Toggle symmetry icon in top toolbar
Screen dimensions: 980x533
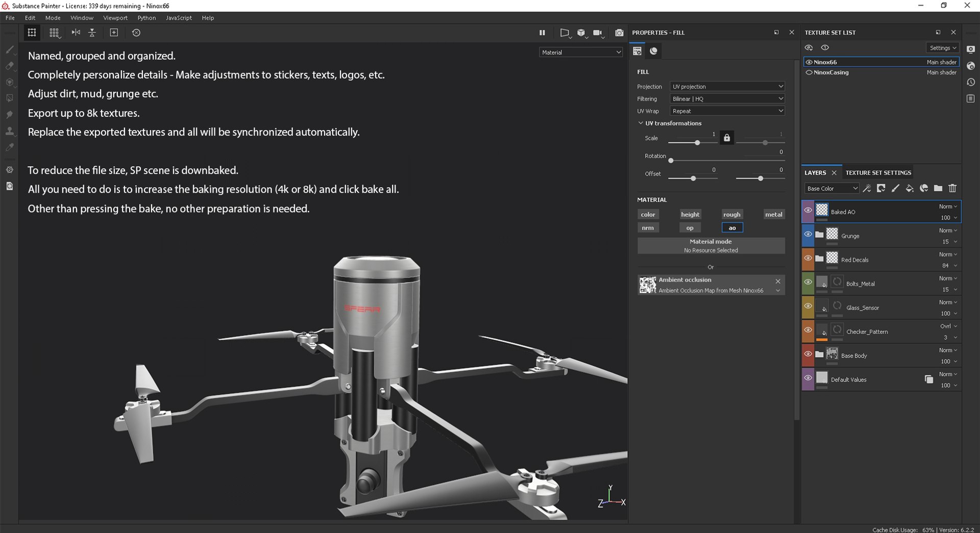pyautogui.click(x=76, y=33)
